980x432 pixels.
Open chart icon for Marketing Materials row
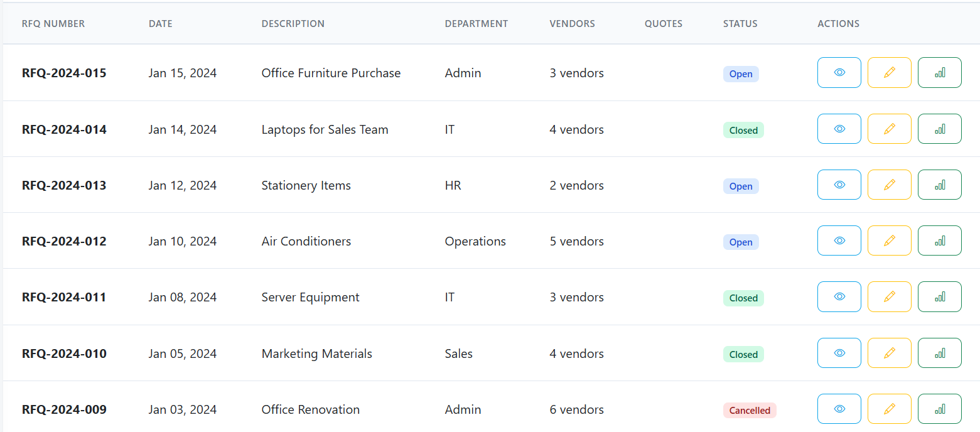point(940,353)
